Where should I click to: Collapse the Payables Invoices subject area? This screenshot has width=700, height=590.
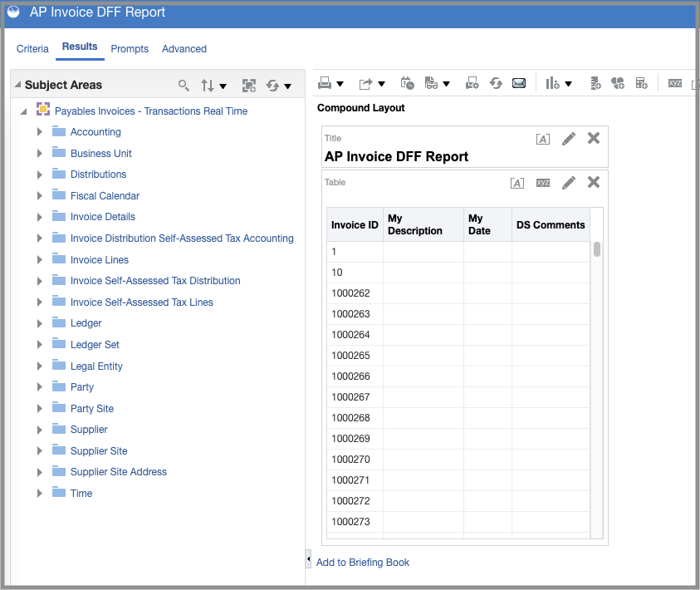coord(23,111)
